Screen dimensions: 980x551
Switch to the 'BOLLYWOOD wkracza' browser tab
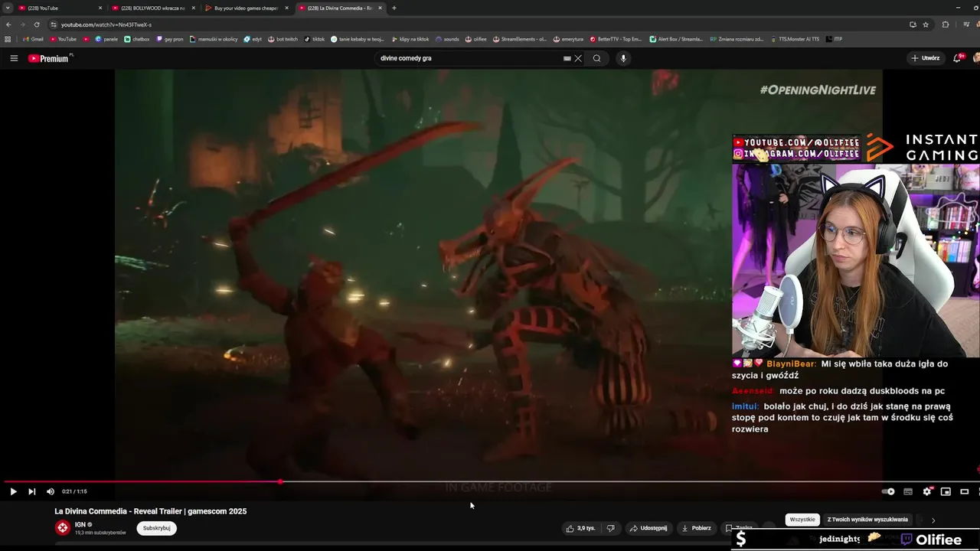(x=152, y=8)
